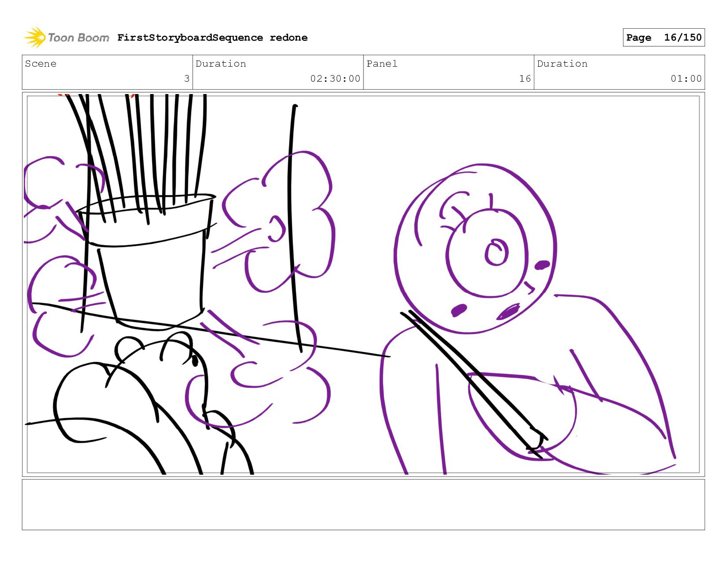This screenshot has height=563, width=728.
Task: Select the scene duration '02:30:00'
Action: pos(335,79)
